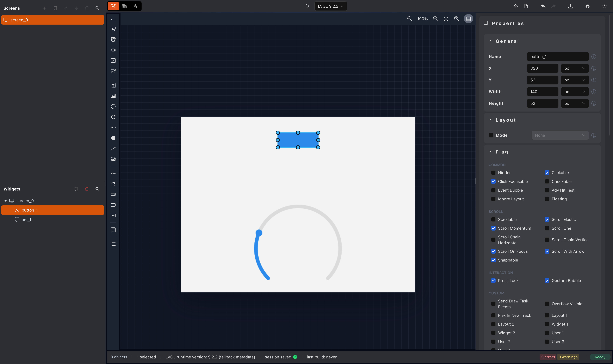This screenshot has width=613, height=364.
Task: Run preview with play button
Action: click(307, 6)
